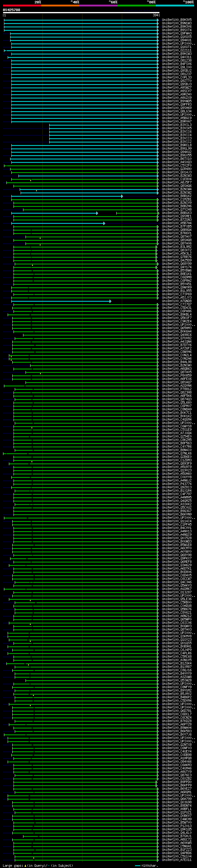Click the UniRef100_B3VII2 label
This screenshot has height=868, width=197.
(177, 142)
